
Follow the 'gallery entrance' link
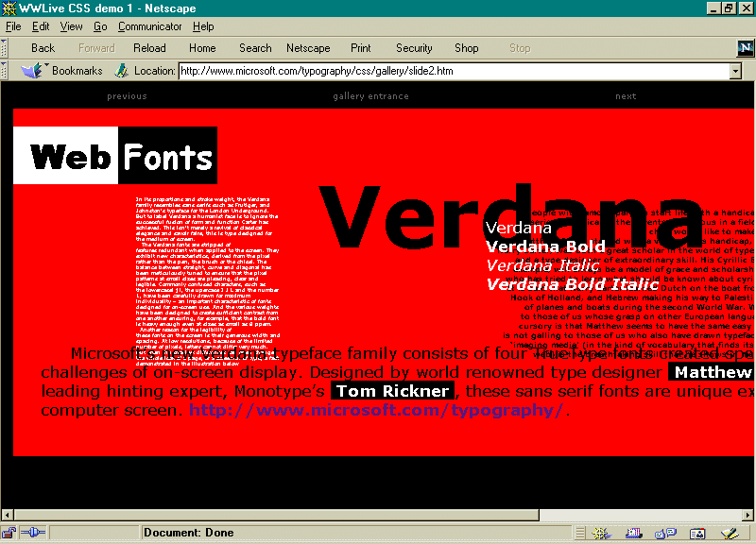[370, 96]
